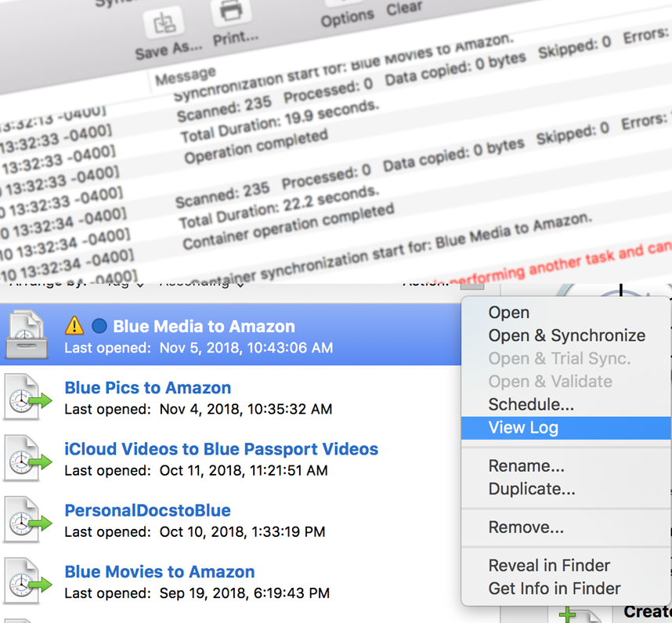Image resolution: width=672 pixels, height=623 pixels.
Task: Select the Blue Media to Amazon title
Action: [204, 326]
